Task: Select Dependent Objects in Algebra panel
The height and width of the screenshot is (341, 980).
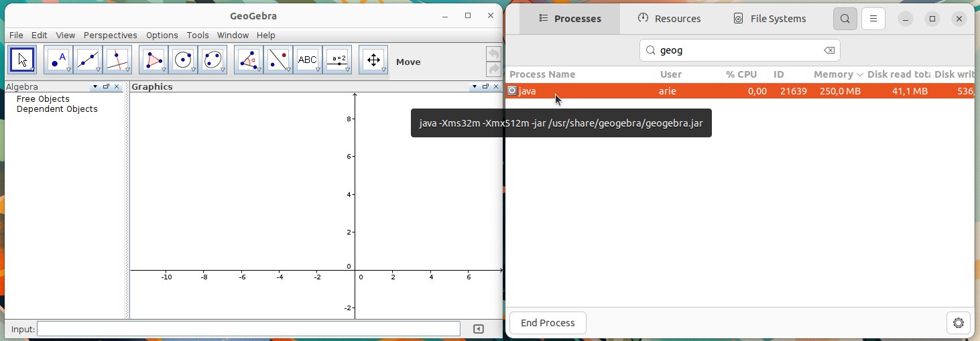Action: coord(57,109)
